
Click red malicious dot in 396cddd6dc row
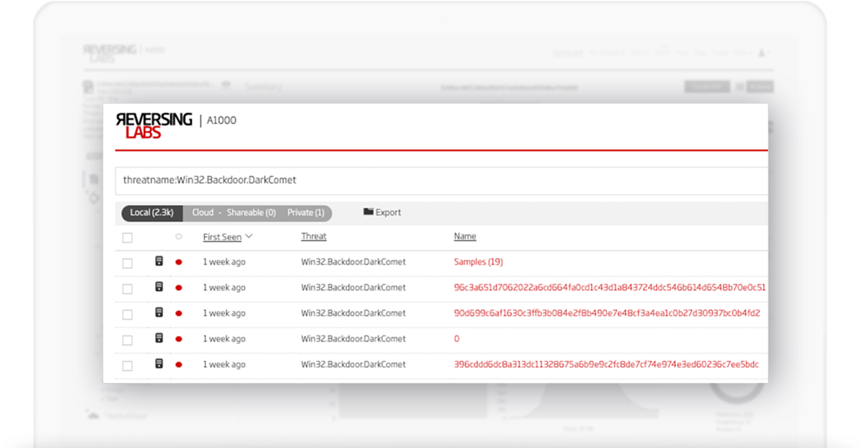pyautogui.click(x=179, y=365)
